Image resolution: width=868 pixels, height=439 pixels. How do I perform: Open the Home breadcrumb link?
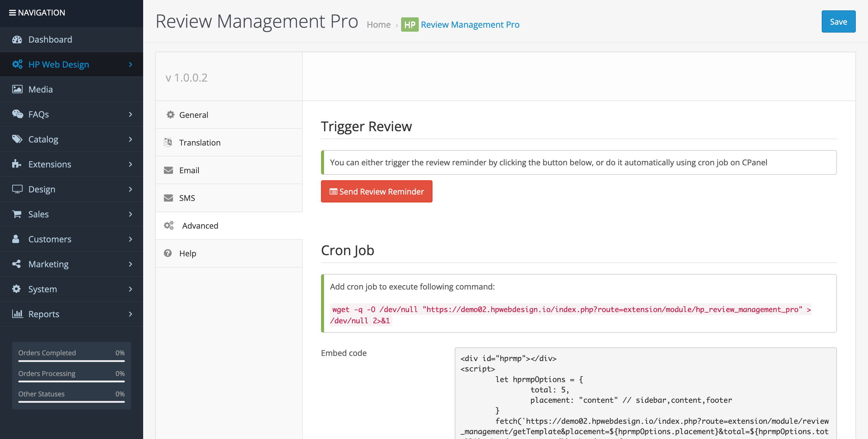[x=378, y=24]
